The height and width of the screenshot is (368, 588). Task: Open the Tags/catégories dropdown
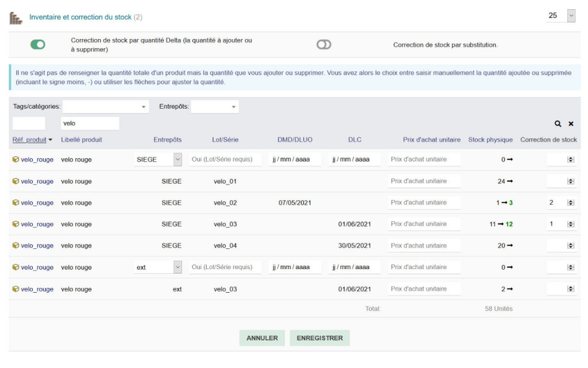pyautogui.click(x=106, y=106)
